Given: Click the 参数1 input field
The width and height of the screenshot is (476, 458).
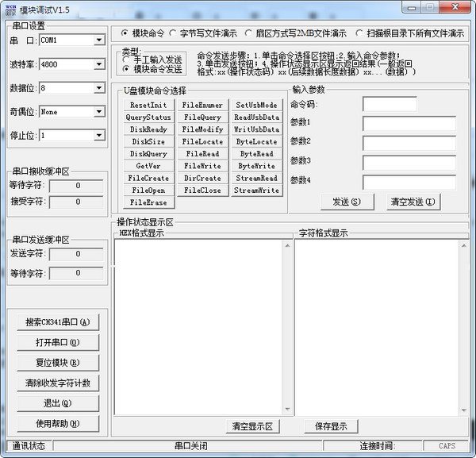Looking at the screenshot, I should (x=409, y=123).
